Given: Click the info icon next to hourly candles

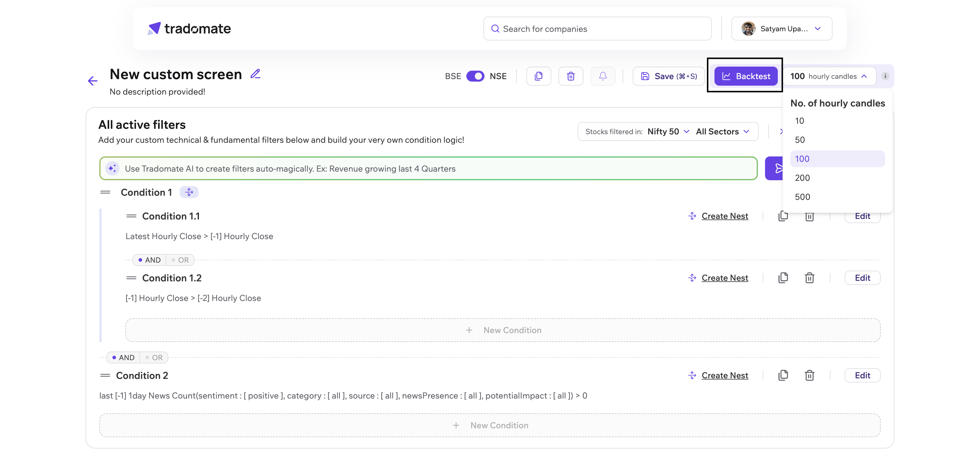Looking at the screenshot, I should click(x=885, y=76).
